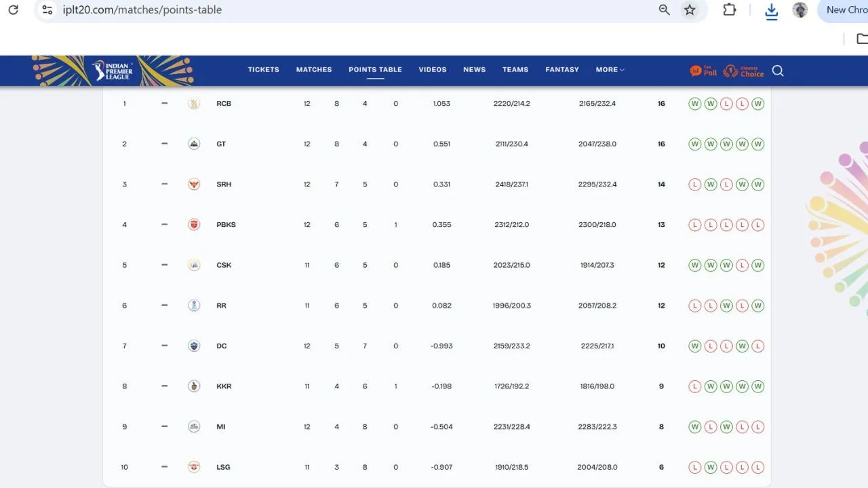Click the RCB team logo
The image size is (868, 488).
click(194, 104)
